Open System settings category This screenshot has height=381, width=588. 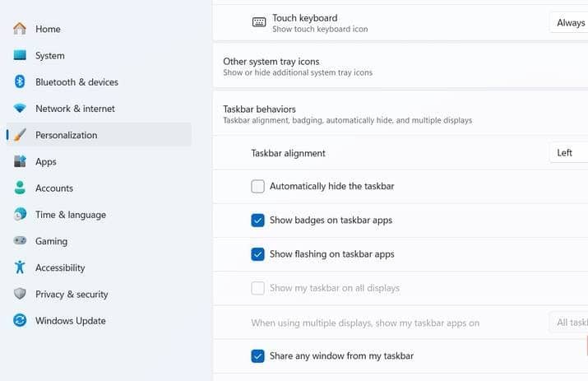click(99, 55)
